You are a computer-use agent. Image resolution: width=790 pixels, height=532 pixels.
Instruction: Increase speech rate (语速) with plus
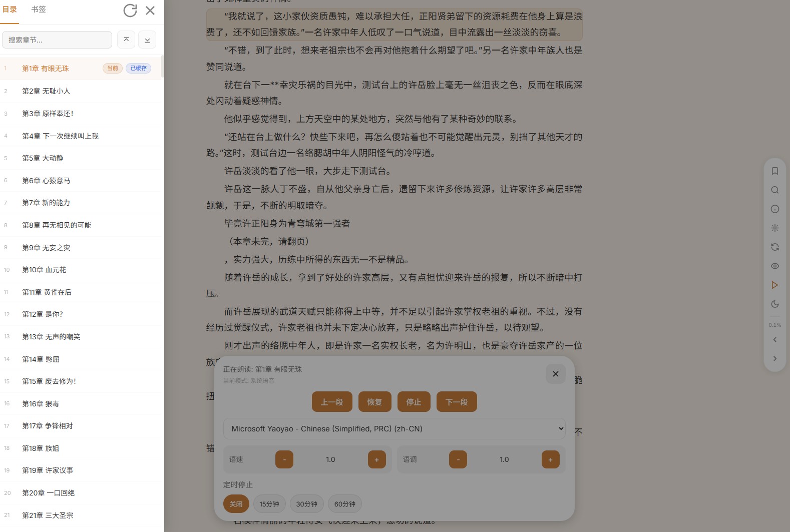(377, 459)
